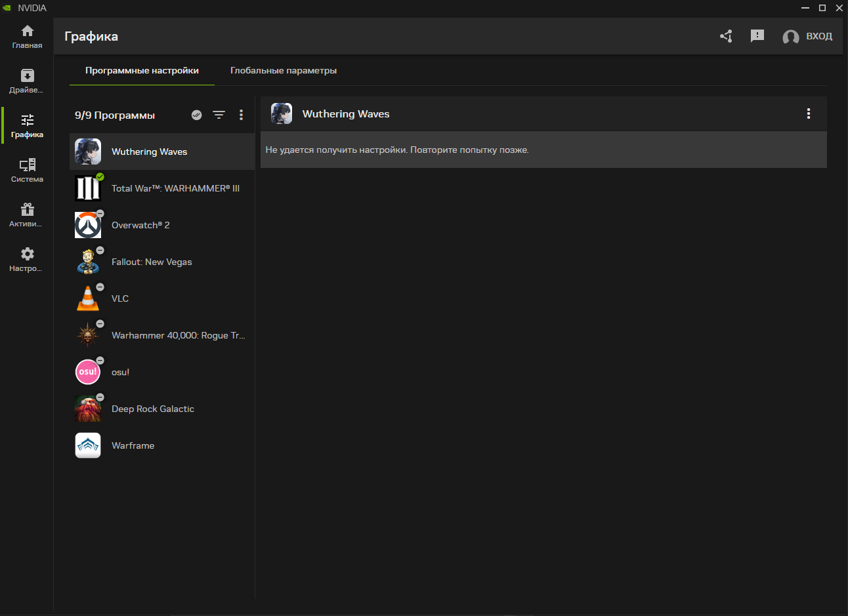Click the Fallout Vault Boy icon
The width and height of the screenshot is (848, 616).
pyautogui.click(x=88, y=262)
